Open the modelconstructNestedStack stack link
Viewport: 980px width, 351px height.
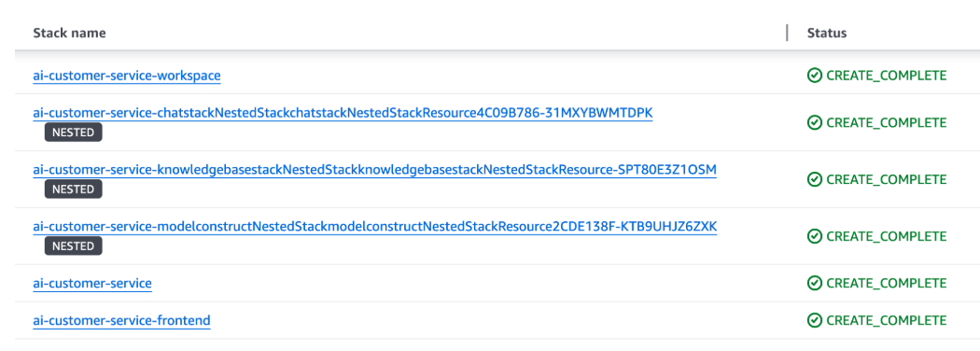point(375,227)
